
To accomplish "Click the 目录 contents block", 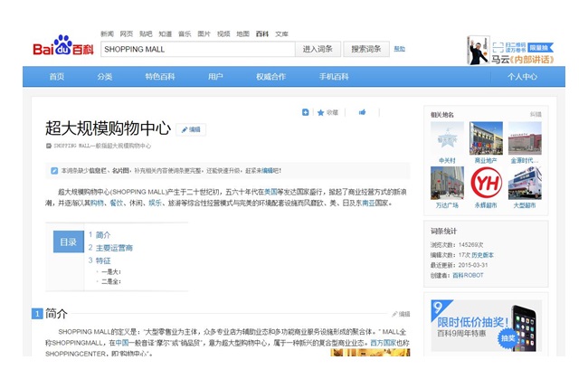I will [68, 242].
